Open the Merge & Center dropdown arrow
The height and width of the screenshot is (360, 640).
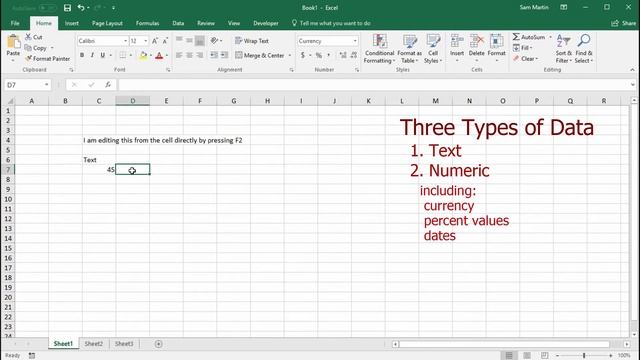[290, 55]
